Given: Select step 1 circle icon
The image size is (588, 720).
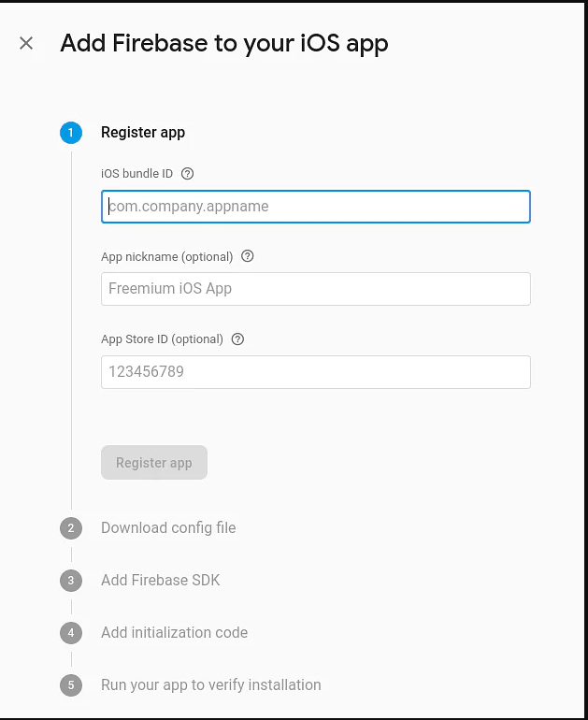Looking at the screenshot, I should (71, 133).
